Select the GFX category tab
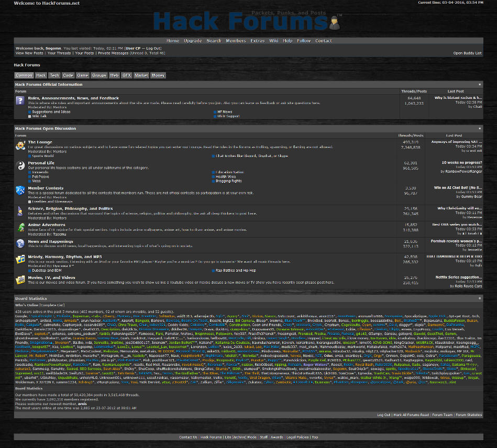Viewport: 497px width, 448px height. (x=126, y=75)
